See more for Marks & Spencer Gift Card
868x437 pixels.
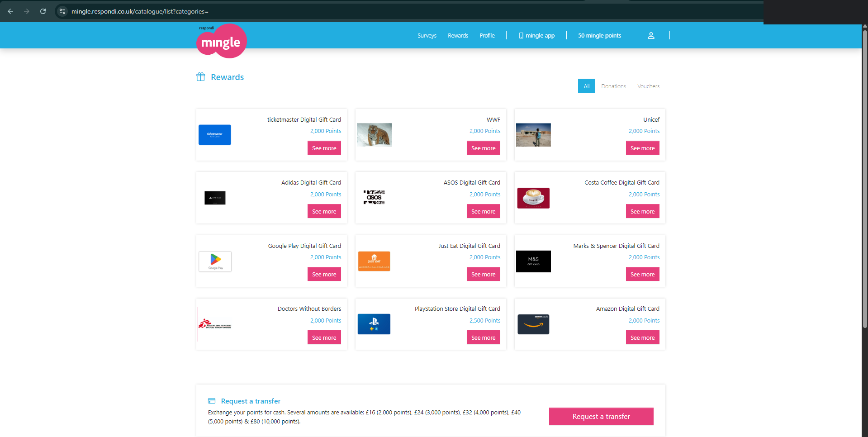coord(643,274)
